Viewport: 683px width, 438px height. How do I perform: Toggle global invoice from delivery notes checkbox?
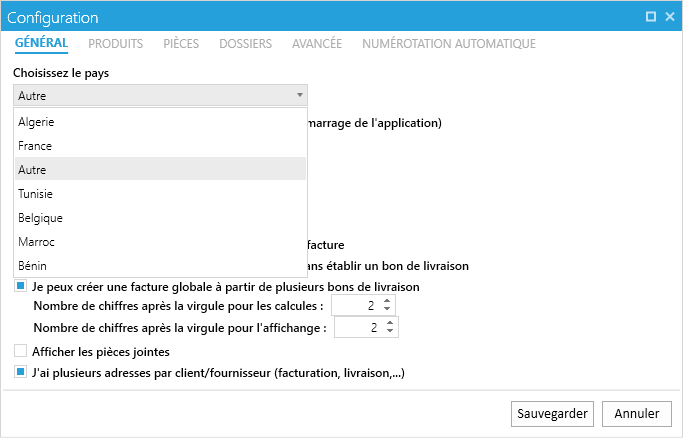pyautogui.click(x=21, y=286)
